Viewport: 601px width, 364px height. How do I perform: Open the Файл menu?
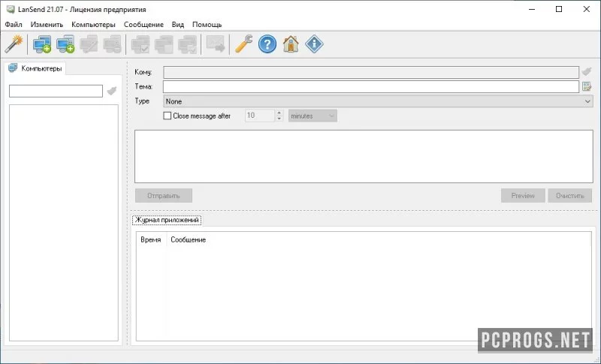tap(14, 25)
